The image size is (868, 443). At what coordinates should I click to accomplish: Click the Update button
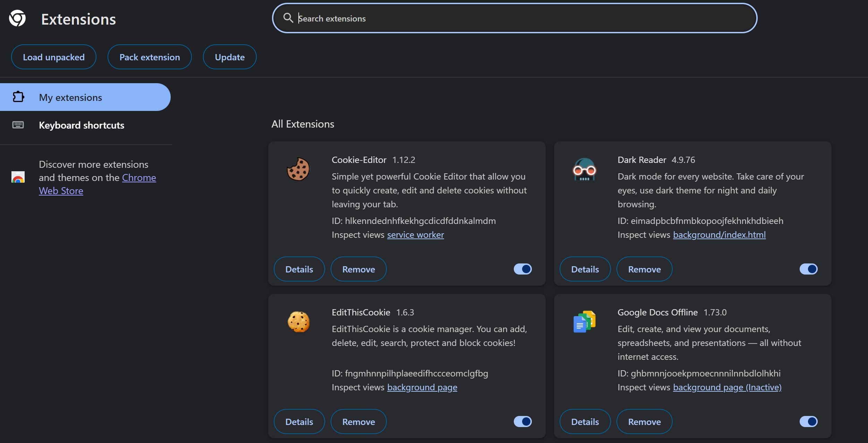pyautogui.click(x=230, y=57)
